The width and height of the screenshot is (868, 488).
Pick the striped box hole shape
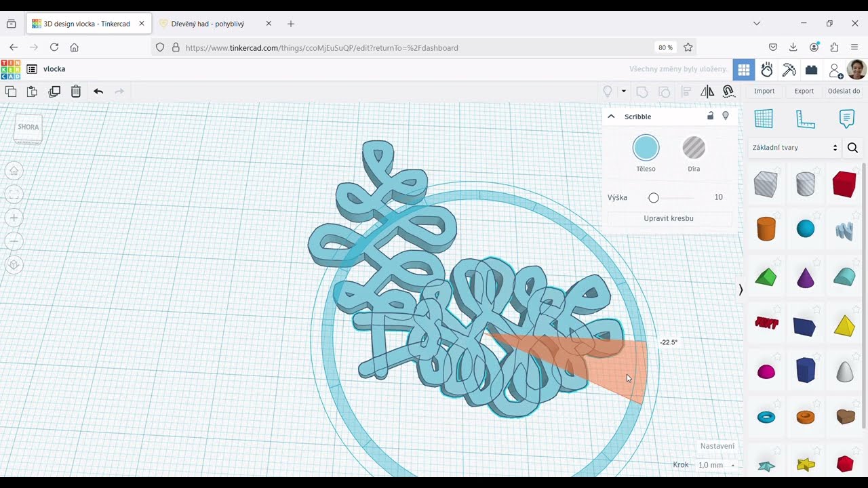[x=766, y=184]
